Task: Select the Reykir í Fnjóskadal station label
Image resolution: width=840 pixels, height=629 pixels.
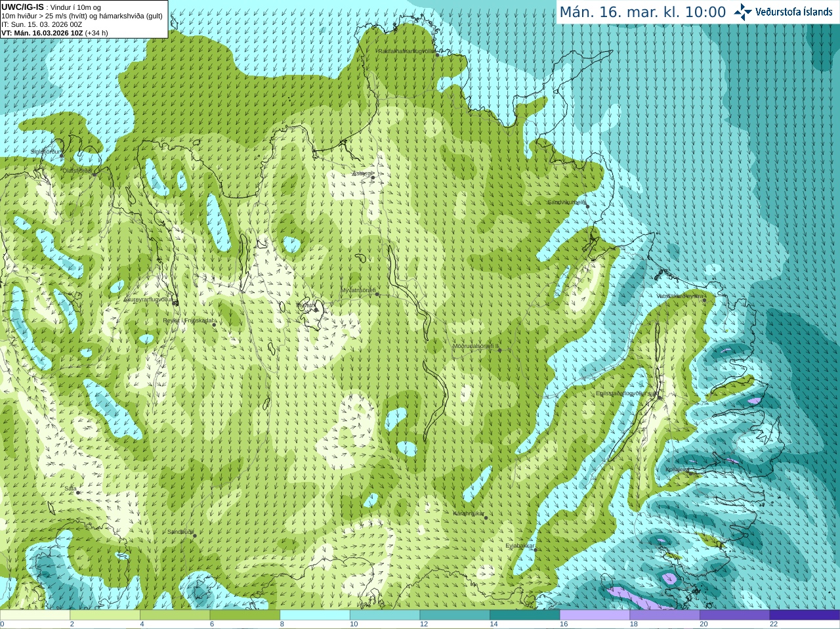Action: click(188, 321)
